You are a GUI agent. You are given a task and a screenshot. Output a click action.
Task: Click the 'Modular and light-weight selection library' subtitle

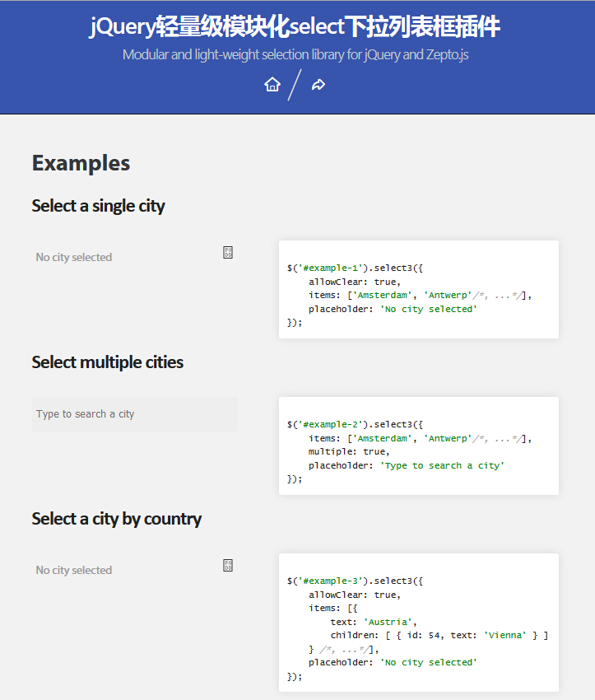tap(295, 54)
